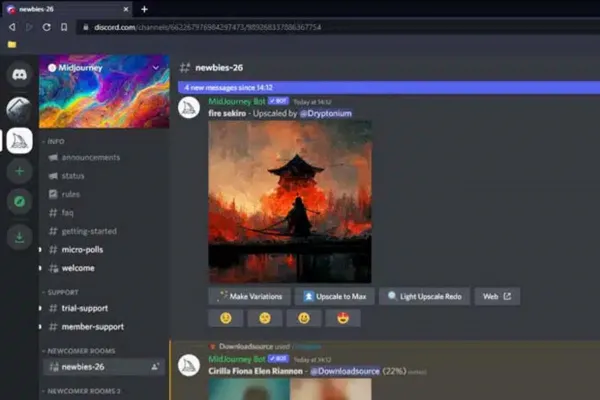
Task: Select the Midjourney sailboat server icon
Action: 19,141
